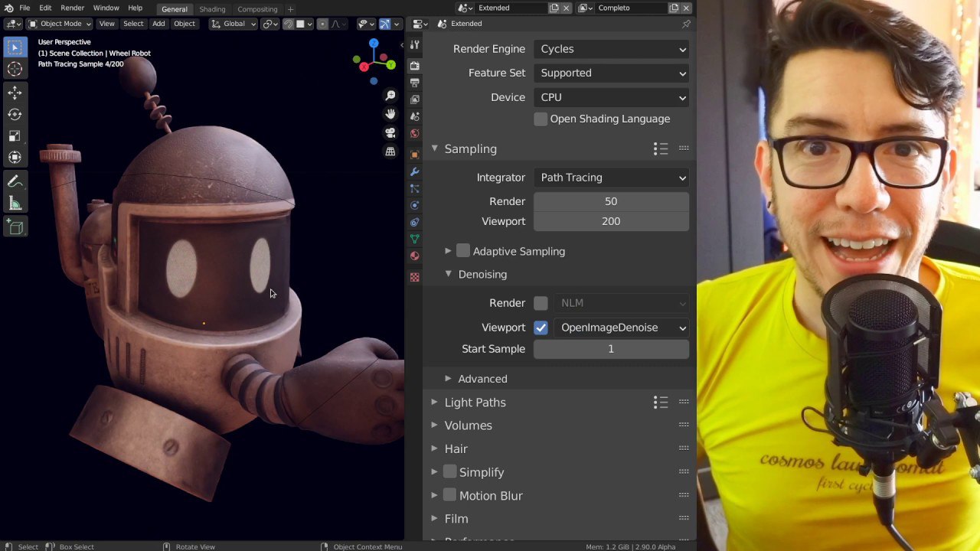The width and height of the screenshot is (980, 551).
Task: Open the Render menu in top bar
Action: click(x=72, y=8)
